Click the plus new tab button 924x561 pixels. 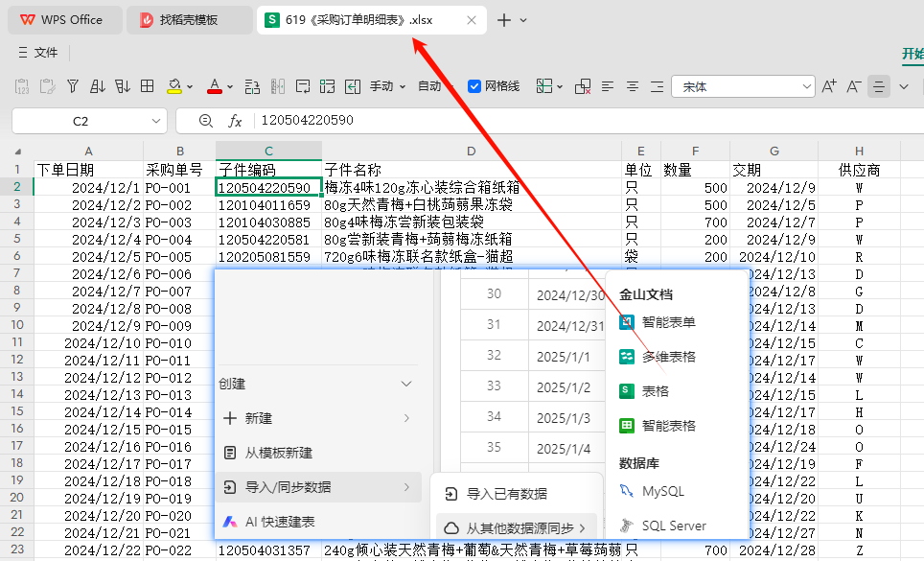pos(504,20)
